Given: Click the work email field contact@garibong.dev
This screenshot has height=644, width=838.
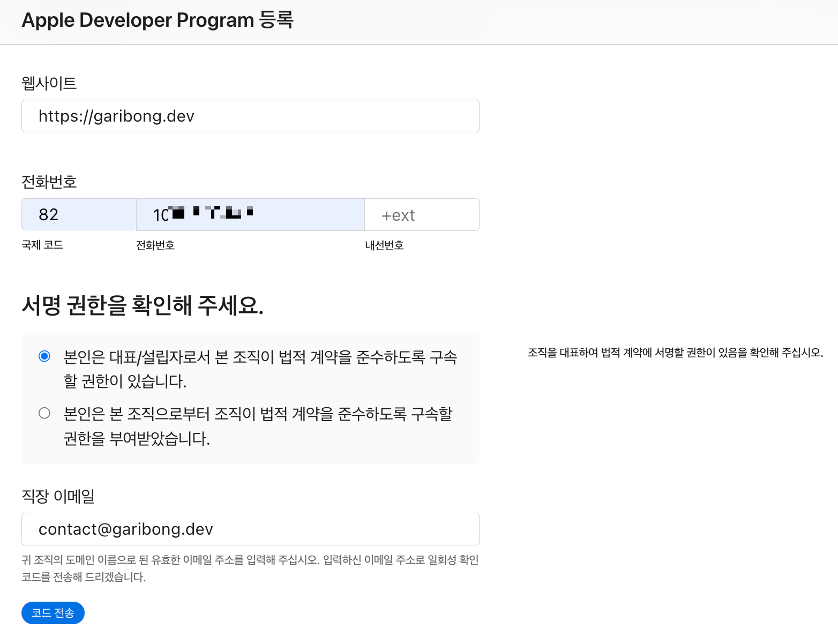Looking at the screenshot, I should click(250, 529).
